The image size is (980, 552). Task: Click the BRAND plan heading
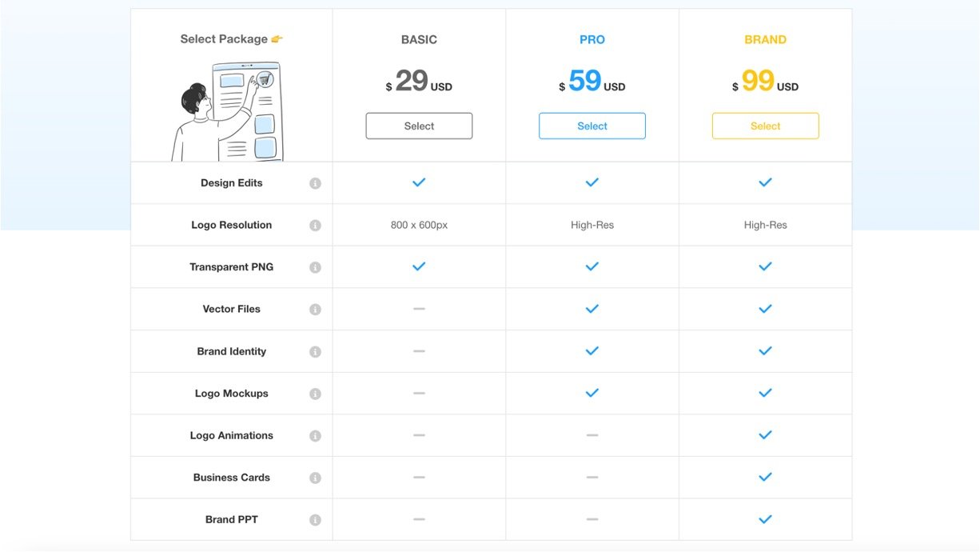coord(765,40)
